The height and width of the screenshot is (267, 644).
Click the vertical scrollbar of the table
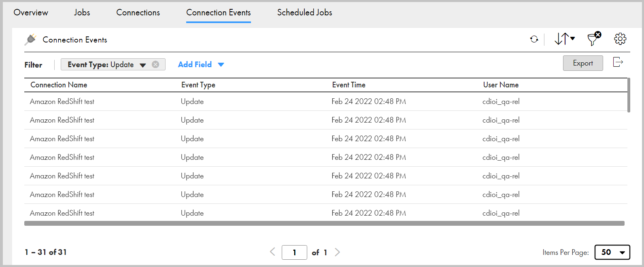629,95
